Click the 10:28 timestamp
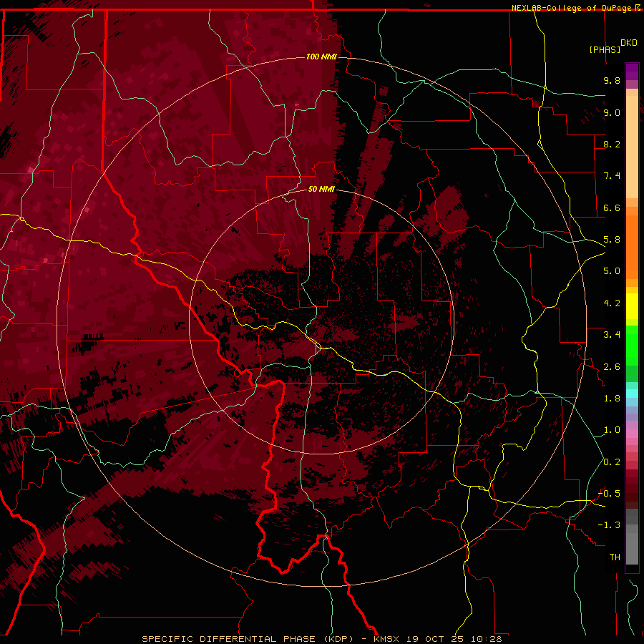 487,639
